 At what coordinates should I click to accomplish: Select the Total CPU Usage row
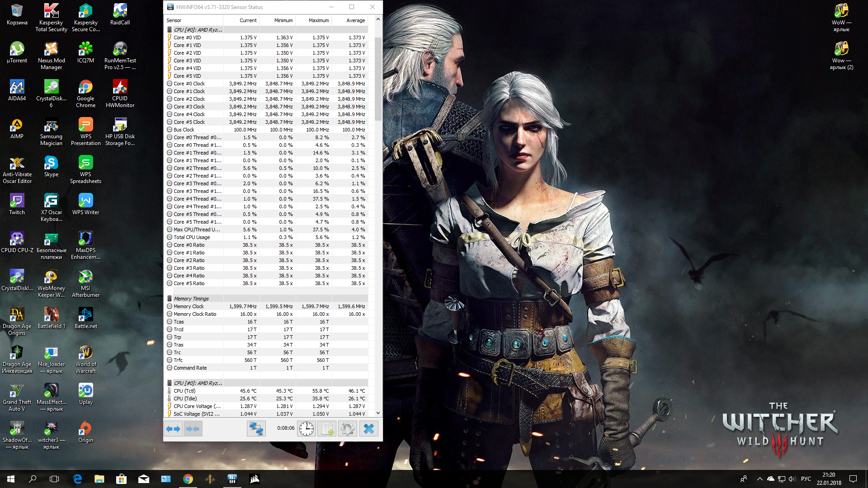click(192, 237)
